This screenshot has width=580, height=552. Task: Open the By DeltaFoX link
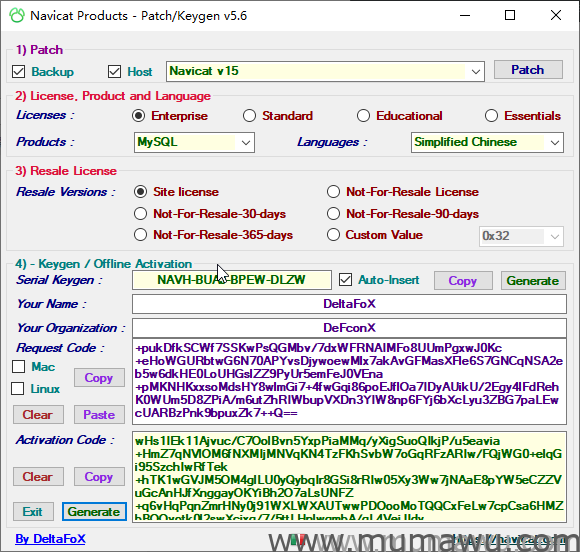point(50,539)
